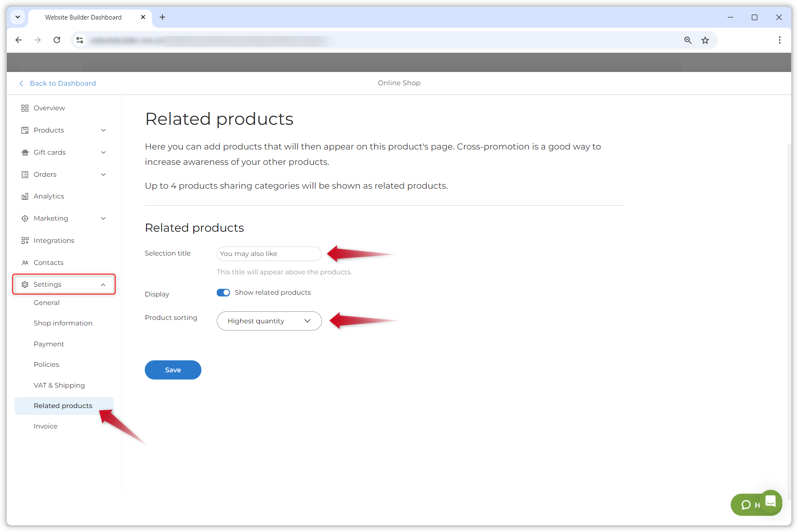The width and height of the screenshot is (798, 532).
Task: Open Analytics via its chart icon
Action: 25,196
